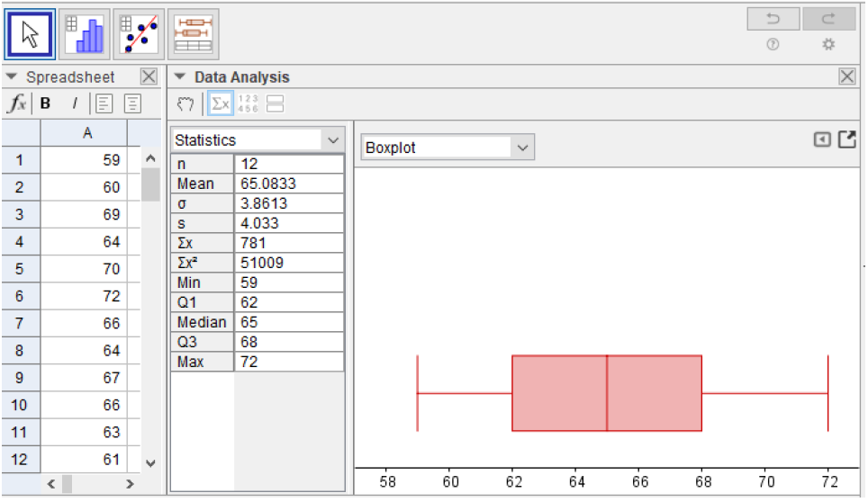Open Multiple Variable Analysis boxplot tool
Image resolution: width=868 pixels, height=502 pixels.
[x=194, y=34]
